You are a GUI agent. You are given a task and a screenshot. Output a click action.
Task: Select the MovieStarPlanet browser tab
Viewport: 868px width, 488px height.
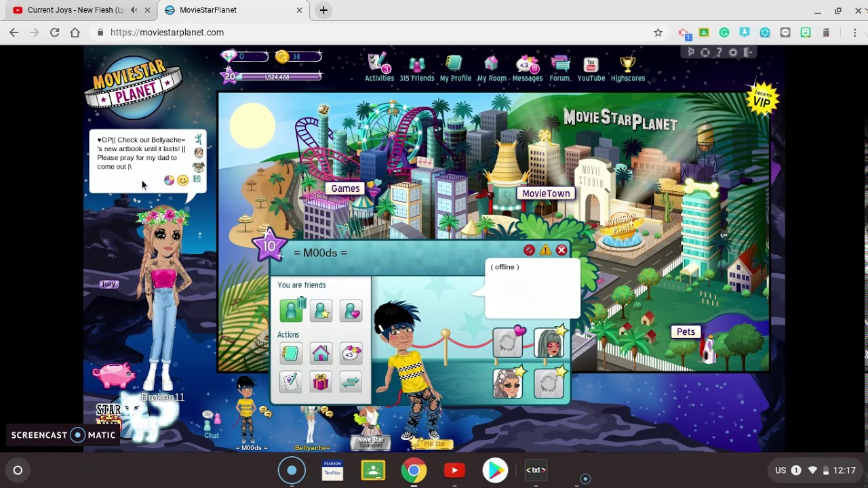pos(232,10)
